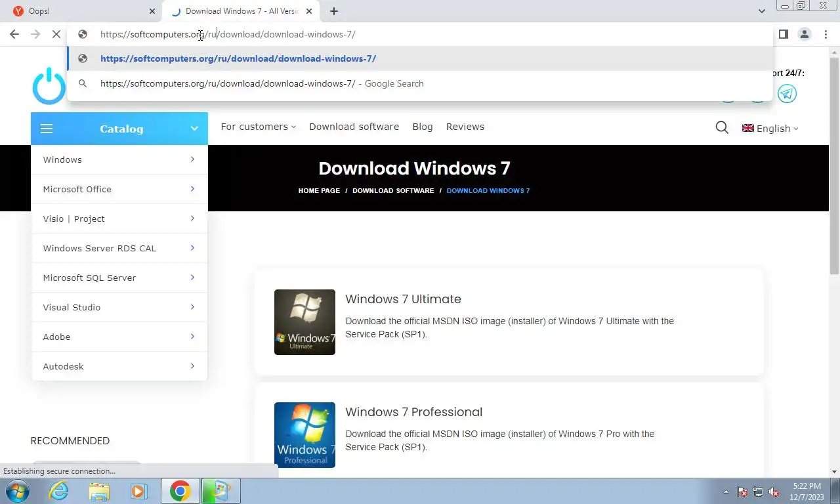Click the address bar URL field
The width and height of the screenshot is (840, 504).
[420, 34]
